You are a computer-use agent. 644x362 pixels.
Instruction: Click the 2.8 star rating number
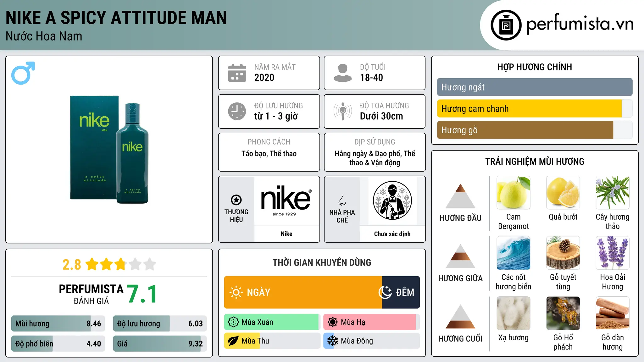[72, 265]
